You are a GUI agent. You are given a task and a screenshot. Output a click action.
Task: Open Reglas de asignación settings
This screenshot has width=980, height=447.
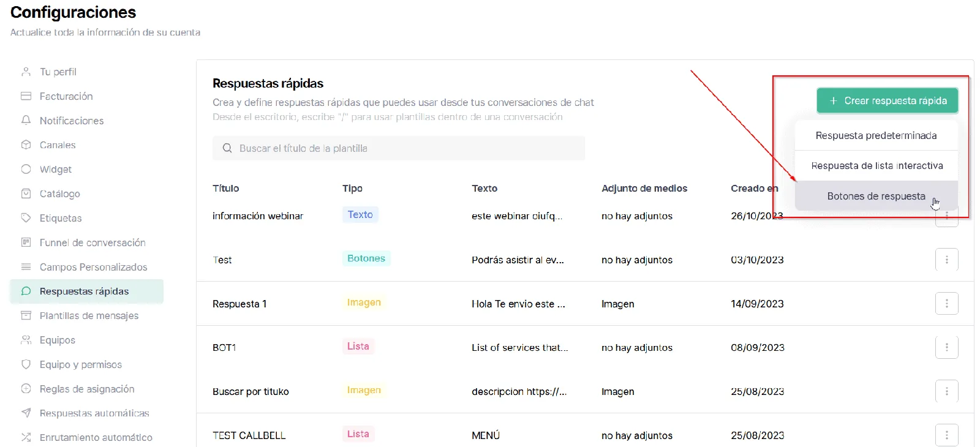(86, 389)
